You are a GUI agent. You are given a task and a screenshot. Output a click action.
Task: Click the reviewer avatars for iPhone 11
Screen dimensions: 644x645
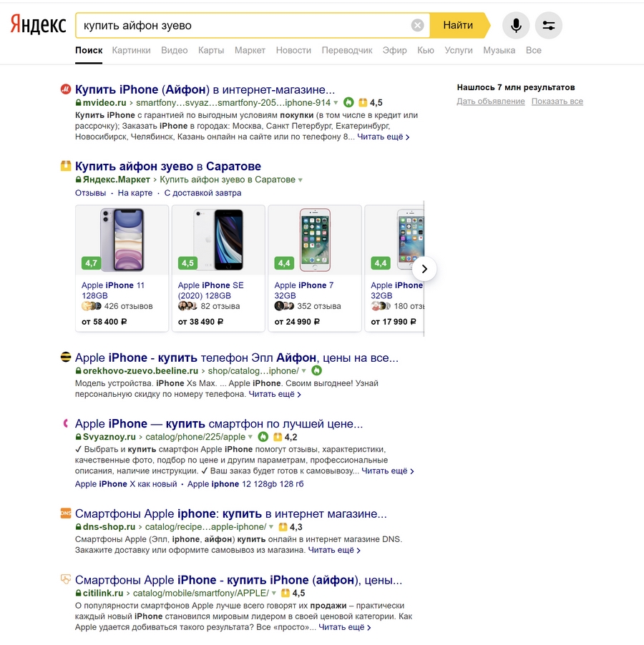coord(92,306)
